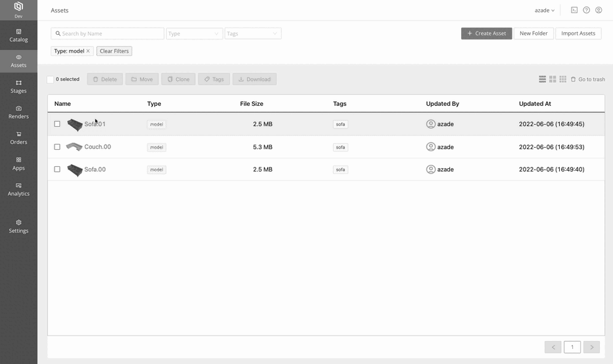613x364 pixels.
Task: Expand the Tags filter dropdown
Action: pos(253,34)
